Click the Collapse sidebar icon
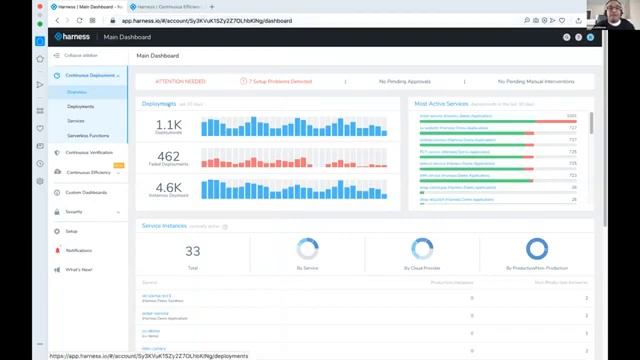640x360 pixels. (57, 55)
